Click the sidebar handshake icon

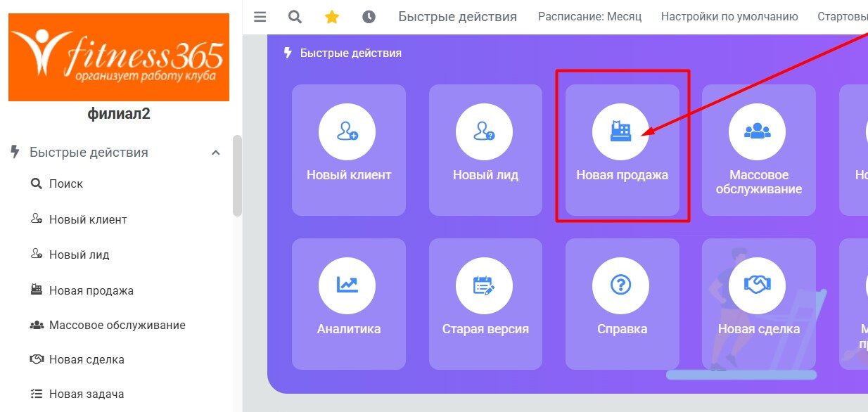pos(37,359)
